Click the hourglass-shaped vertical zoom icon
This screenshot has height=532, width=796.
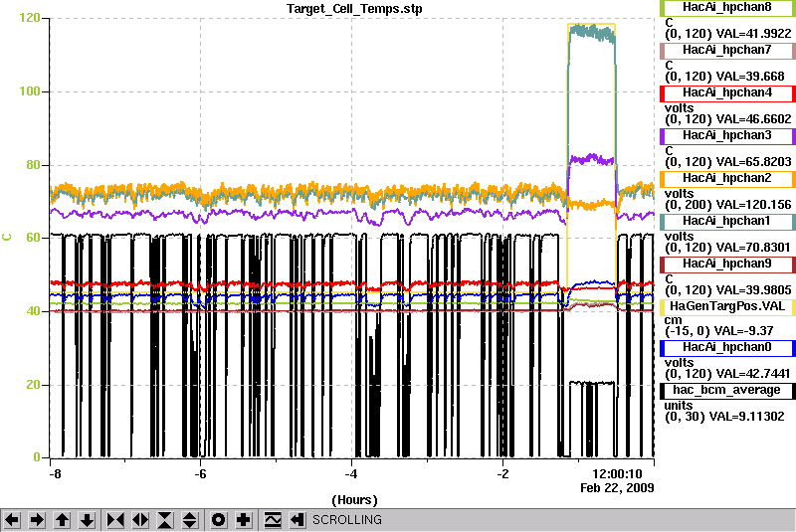coord(165,520)
